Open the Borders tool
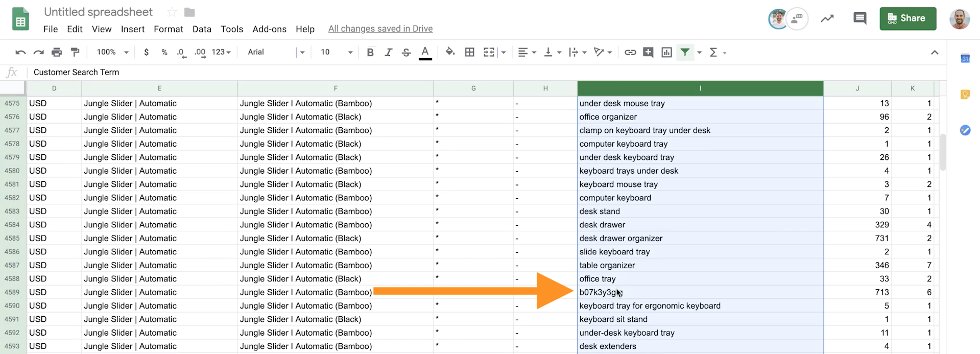Image resolution: width=980 pixels, height=354 pixels. tap(469, 52)
